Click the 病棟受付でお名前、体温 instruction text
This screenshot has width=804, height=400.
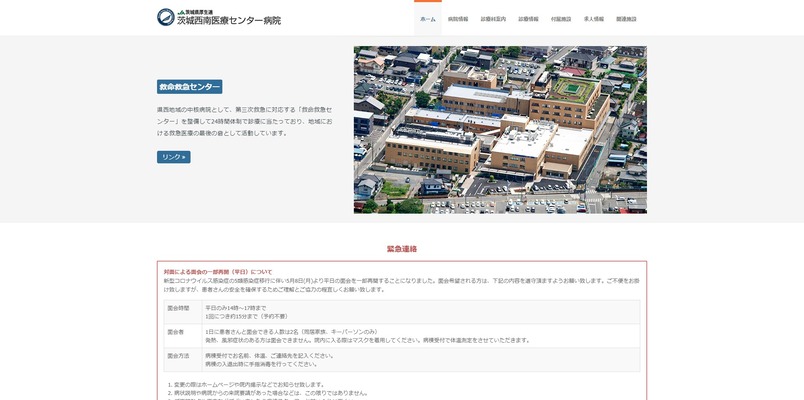coord(270,356)
